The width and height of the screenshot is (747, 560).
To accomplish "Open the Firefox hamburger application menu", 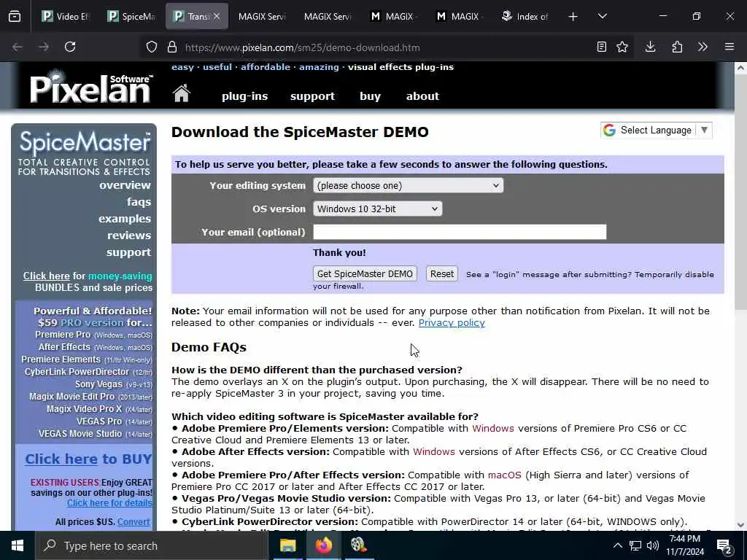I will coord(729,47).
